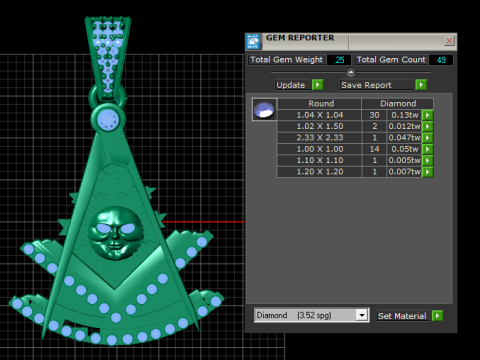This screenshot has height=360, width=480.
Task: Click the count cell showing 14
Action: tap(374, 149)
